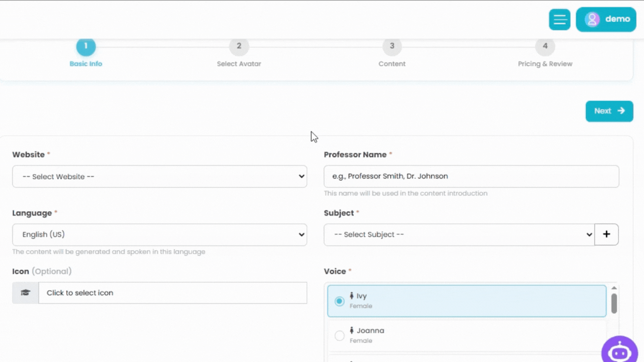Click the female icon beside Ivy
Viewport: 644px width, 362px height.
pos(352,296)
